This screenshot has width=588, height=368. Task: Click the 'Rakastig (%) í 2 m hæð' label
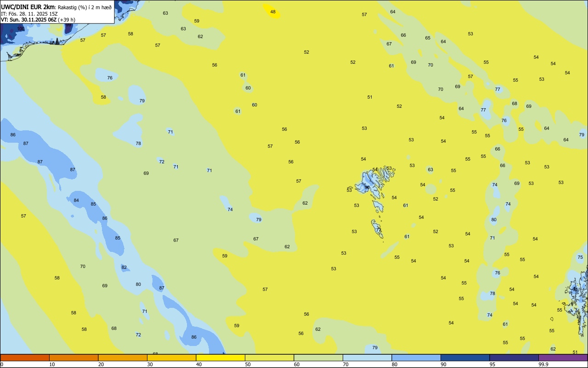[85, 7]
